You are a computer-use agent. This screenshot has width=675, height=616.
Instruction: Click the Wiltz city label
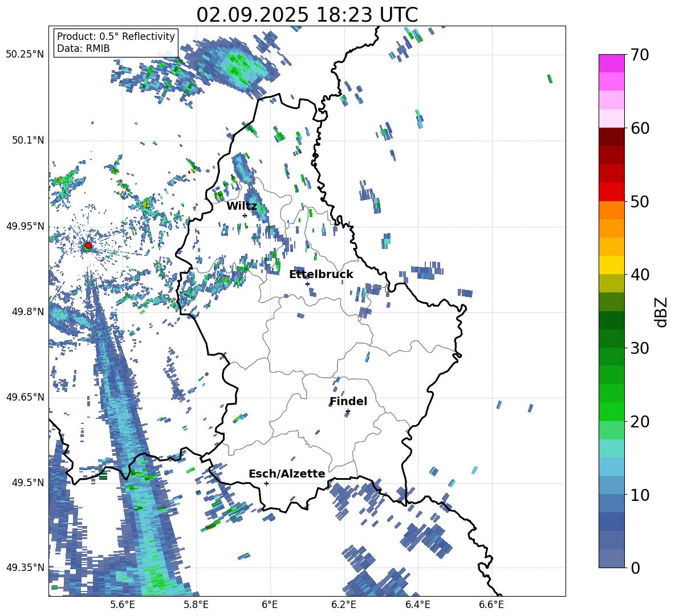point(242,206)
